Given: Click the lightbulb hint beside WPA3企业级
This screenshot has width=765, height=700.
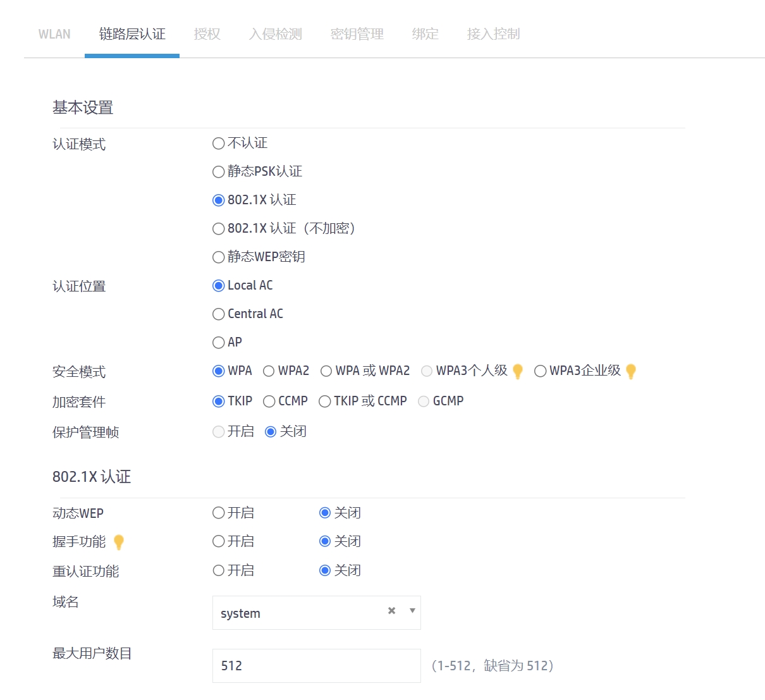Looking at the screenshot, I should tap(630, 371).
